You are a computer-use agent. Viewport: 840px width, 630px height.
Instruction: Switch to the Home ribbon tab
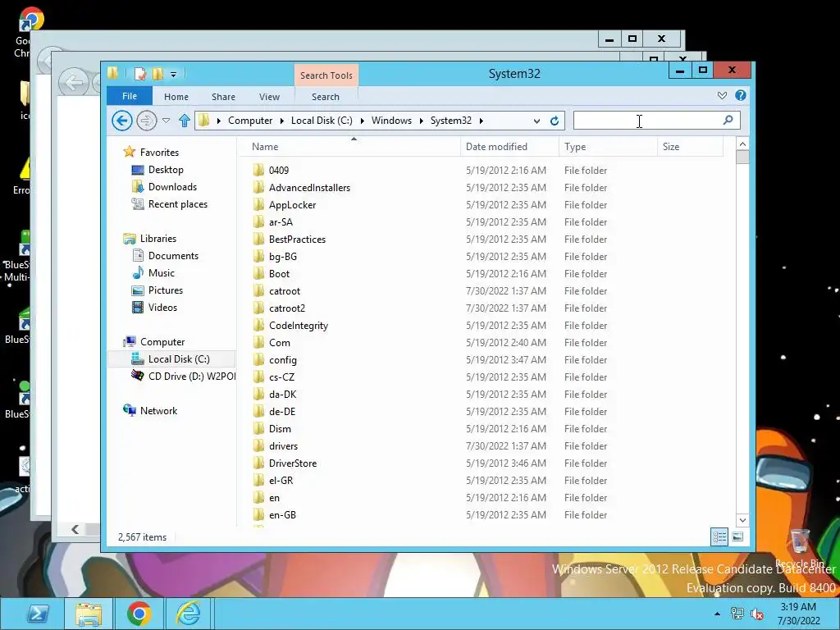click(x=176, y=97)
